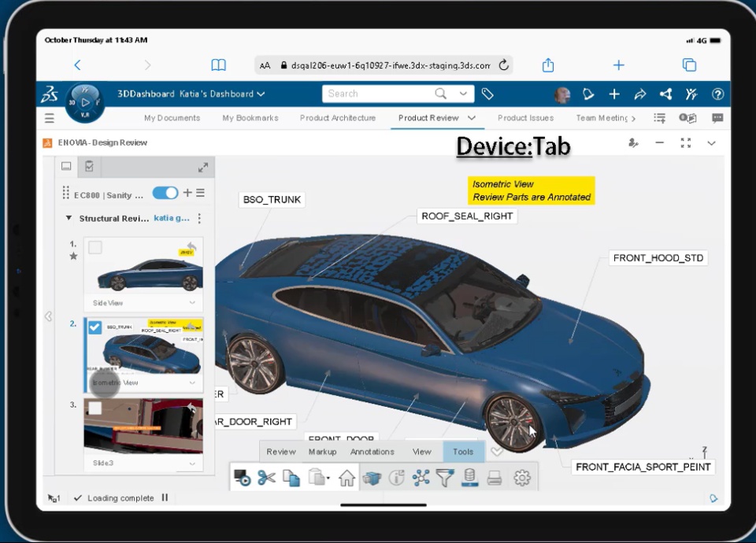Expand the Isometric View slide chevron
This screenshot has width=756, height=543.
tap(192, 382)
